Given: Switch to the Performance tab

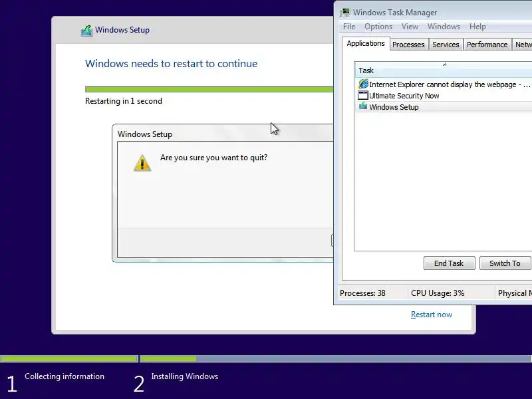Looking at the screenshot, I should coord(487,45).
